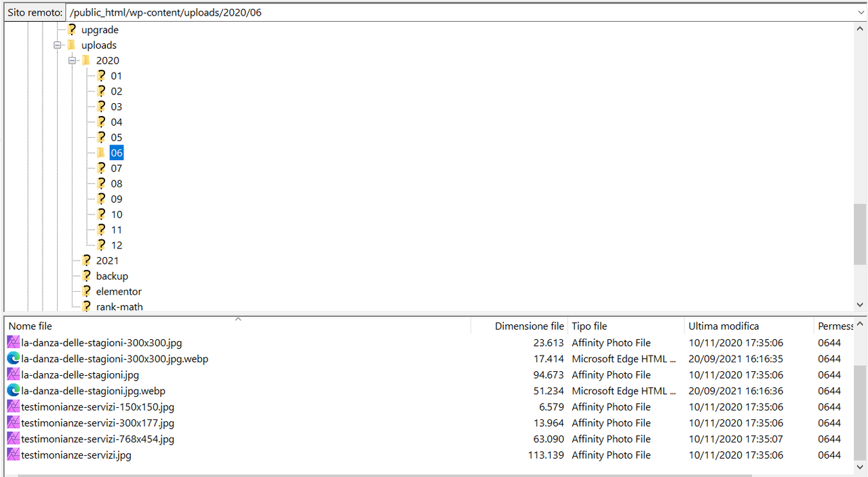Click the unknown-folder icon beside 01
868x477 pixels.
pos(101,76)
